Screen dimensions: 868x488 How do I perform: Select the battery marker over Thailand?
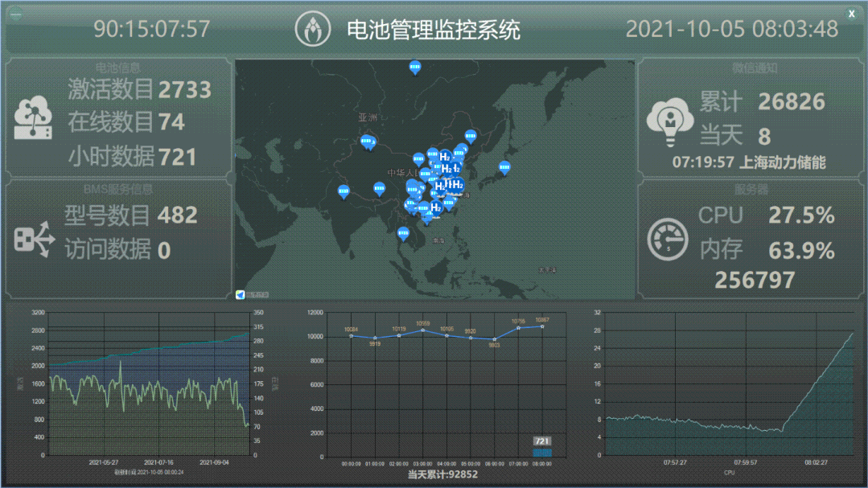click(x=404, y=234)
